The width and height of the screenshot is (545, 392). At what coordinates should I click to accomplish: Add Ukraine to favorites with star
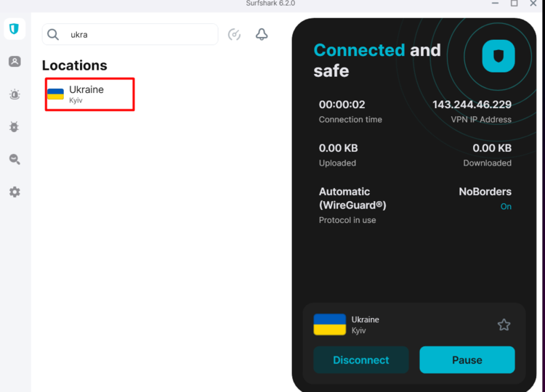click(504, 324)
